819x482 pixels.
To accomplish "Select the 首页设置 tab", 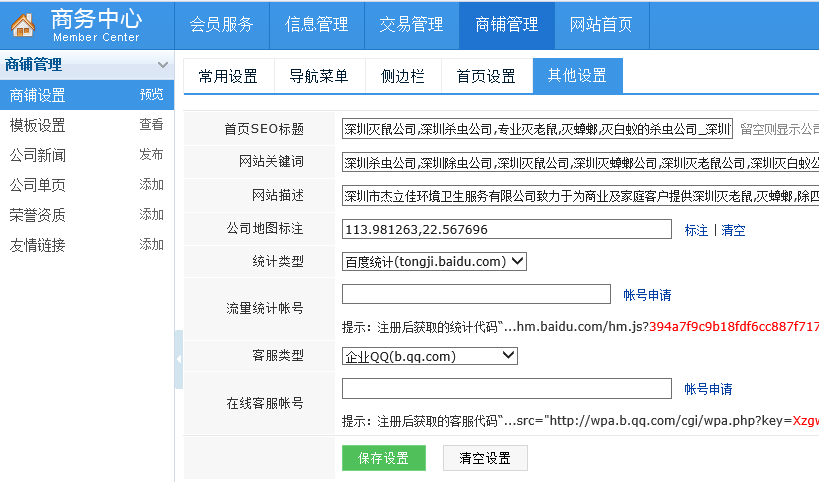I will (486, 76).
